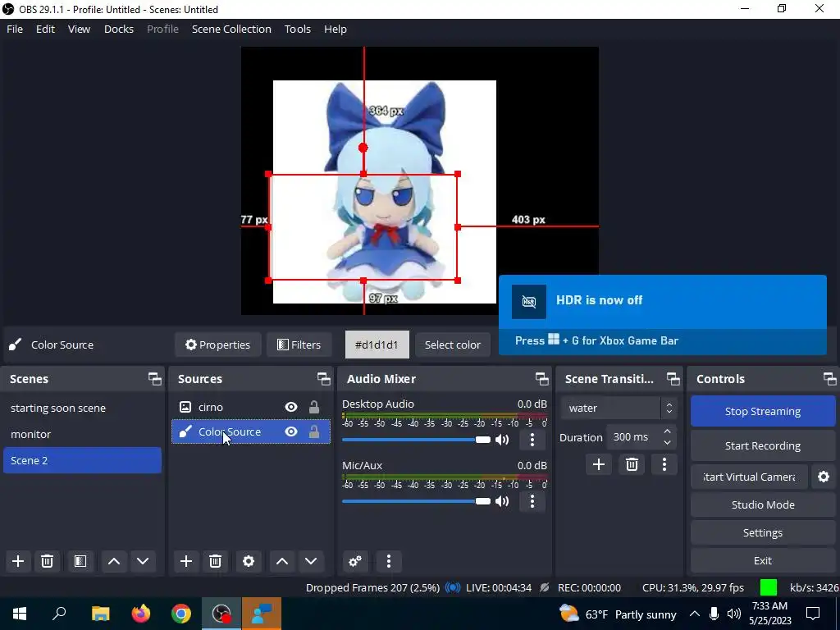840x630 pixels.
Task: Open Windows Start menu
Action: (x=20, y=614)
